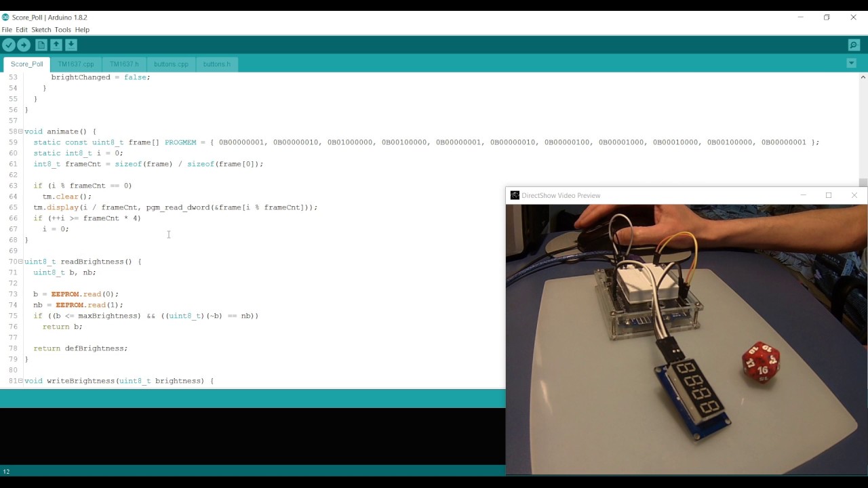Open the File menu
The image size is (868, 488).
tap(7, 30)
